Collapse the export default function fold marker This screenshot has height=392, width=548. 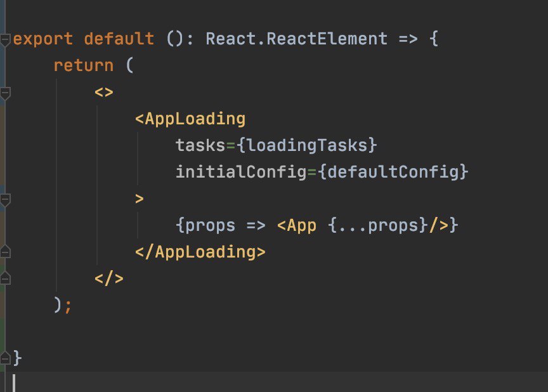pyautogui.click(x=5, y=40)
